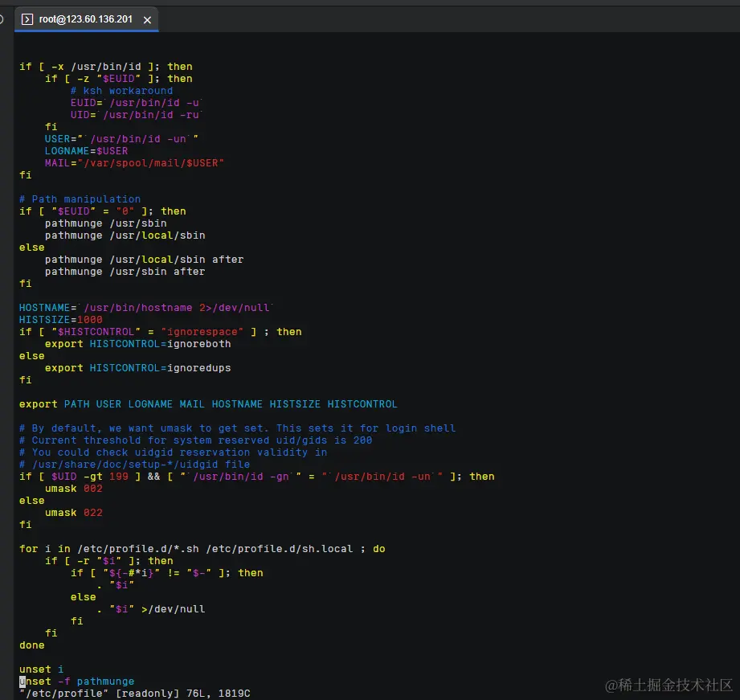Click the 'umask 022' line
This screenshot has height=700, width=740.
(74, 513)
